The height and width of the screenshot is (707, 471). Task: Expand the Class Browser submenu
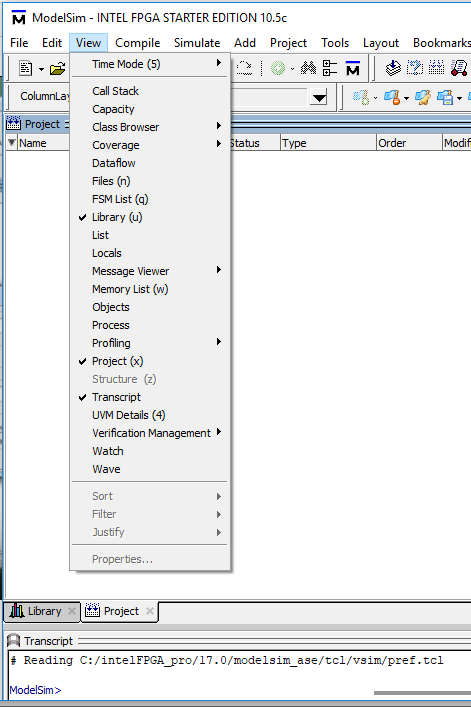pyautogui.click(x=150, y=127)
